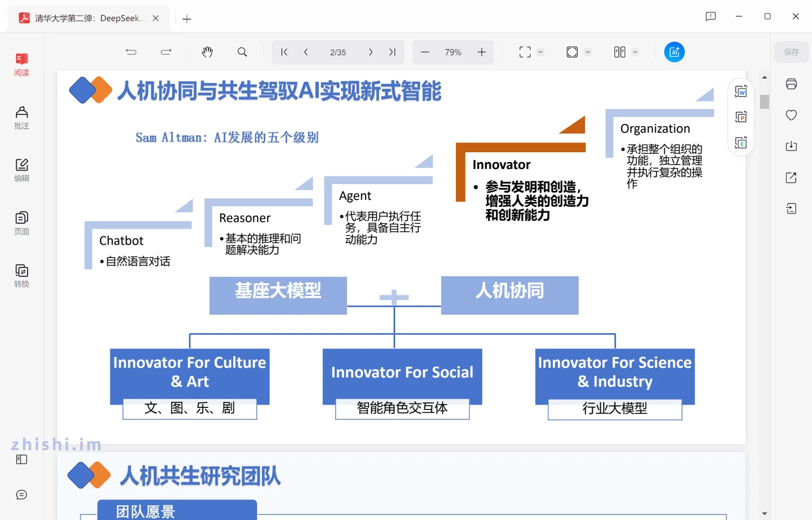
Task: Click the Chatbot heading text
Action: [x=121, y=240]
